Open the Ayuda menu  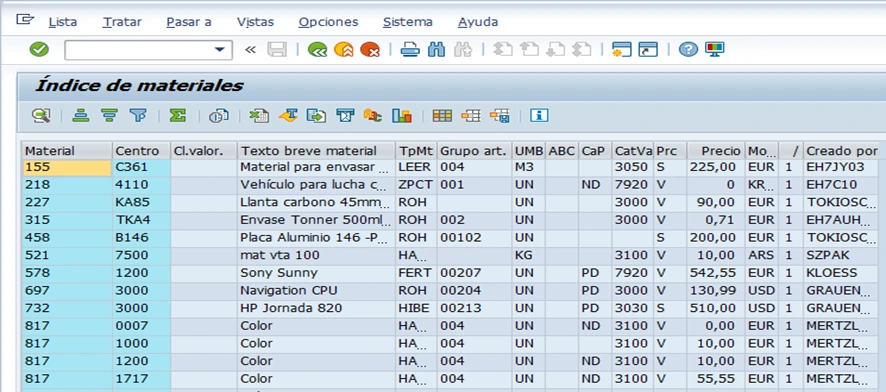[478, 22]
